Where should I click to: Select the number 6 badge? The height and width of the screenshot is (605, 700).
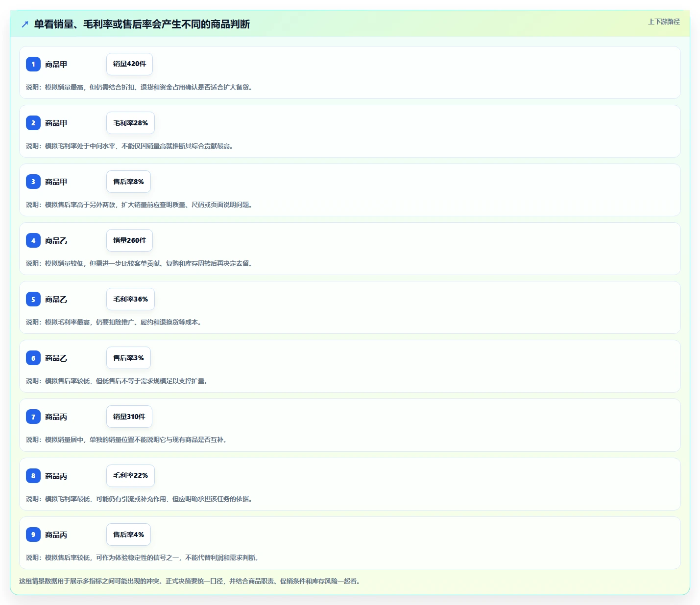[x=33, y=358]
